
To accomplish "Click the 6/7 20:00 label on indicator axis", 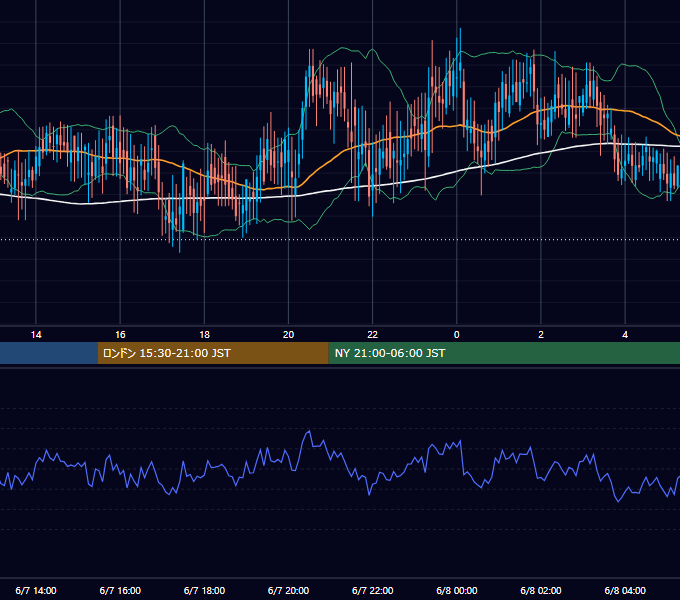I will click(288, 590).
